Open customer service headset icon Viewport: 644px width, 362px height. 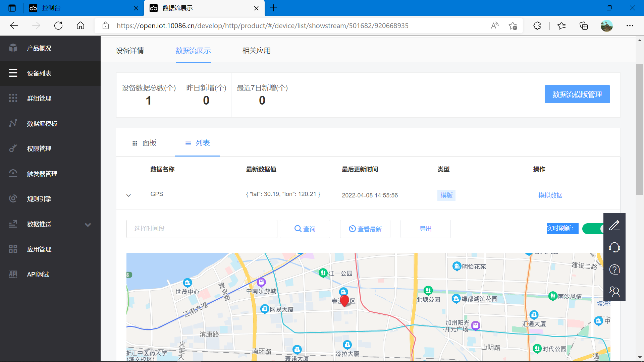(x=614, y=247)
